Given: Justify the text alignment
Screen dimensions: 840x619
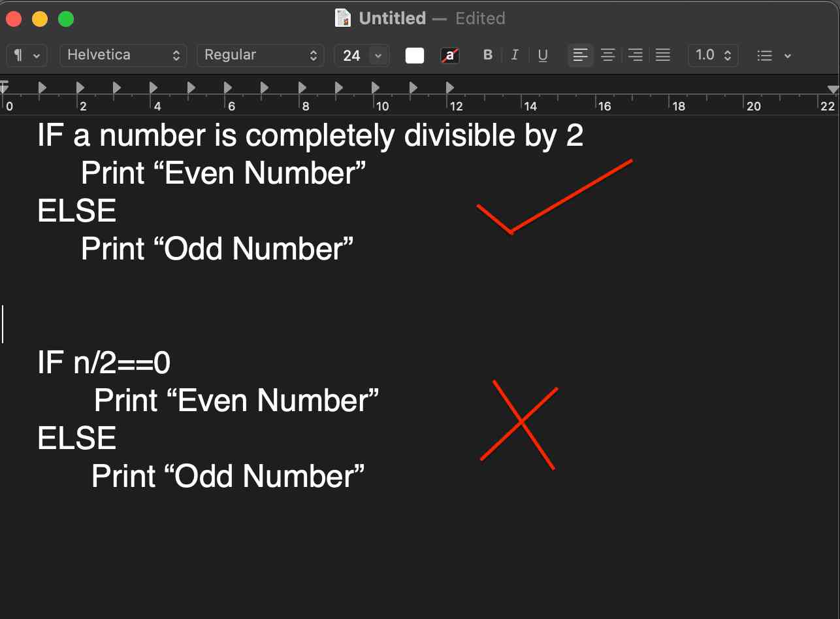Looking at the screenshot, I should [662, 56].
